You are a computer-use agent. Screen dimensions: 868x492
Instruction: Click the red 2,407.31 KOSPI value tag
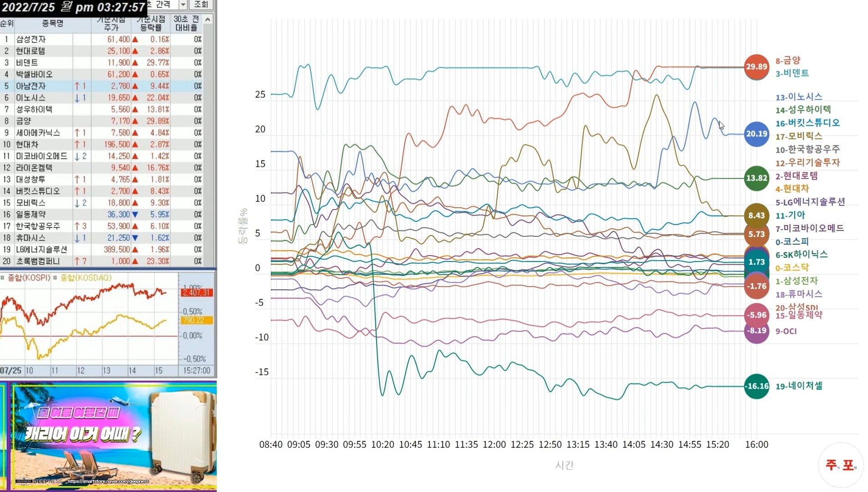[x=197, y=292]
